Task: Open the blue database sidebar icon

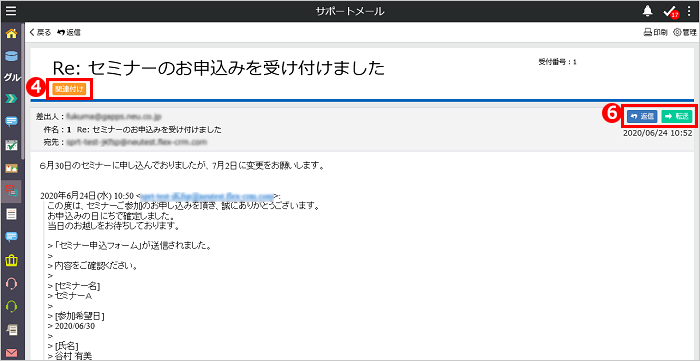Action: 11,56
